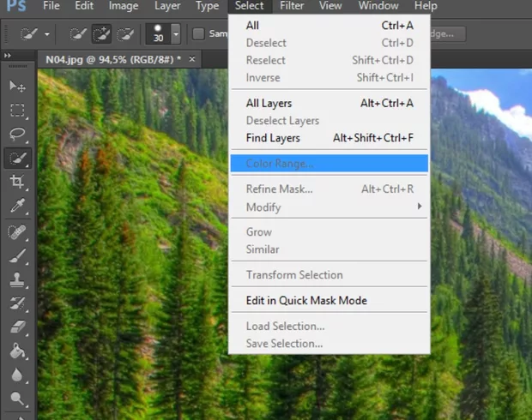The image size is (532, 420).
Task: Select the History Brush tool
Action: [17, 303]
